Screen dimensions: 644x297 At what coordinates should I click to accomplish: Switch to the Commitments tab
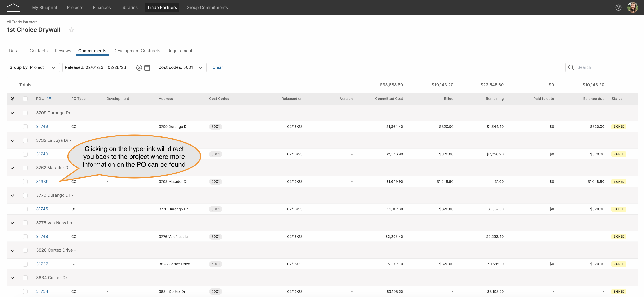(x=92, y=51)
